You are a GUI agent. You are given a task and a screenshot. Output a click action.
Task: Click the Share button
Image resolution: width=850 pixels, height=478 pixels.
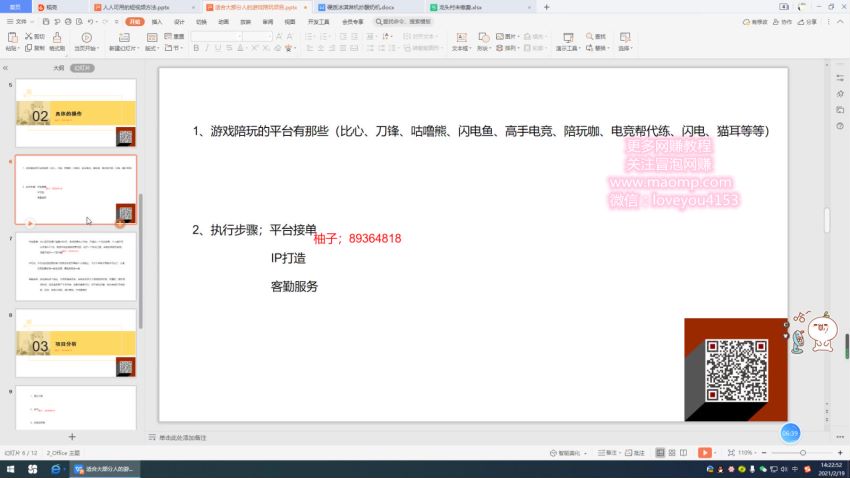pyautogui.click(x=807, y=22)
